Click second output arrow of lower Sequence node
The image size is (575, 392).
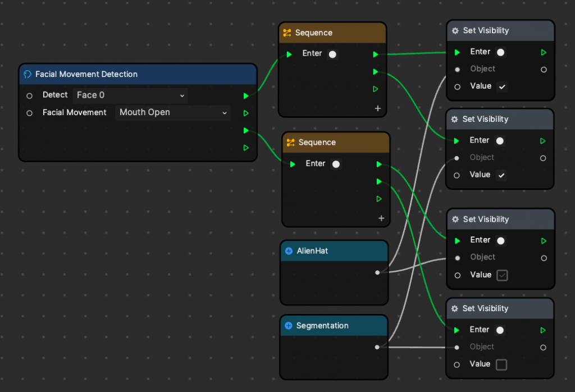379,181
